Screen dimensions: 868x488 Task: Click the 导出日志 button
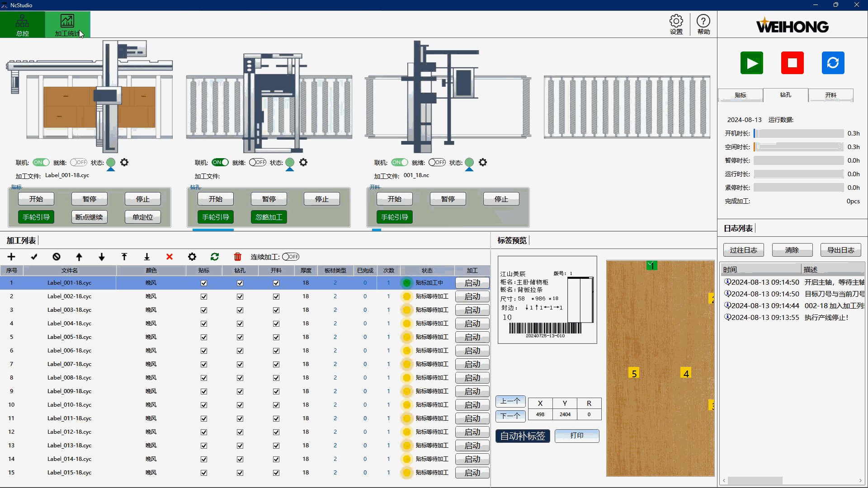pos(840,250)
